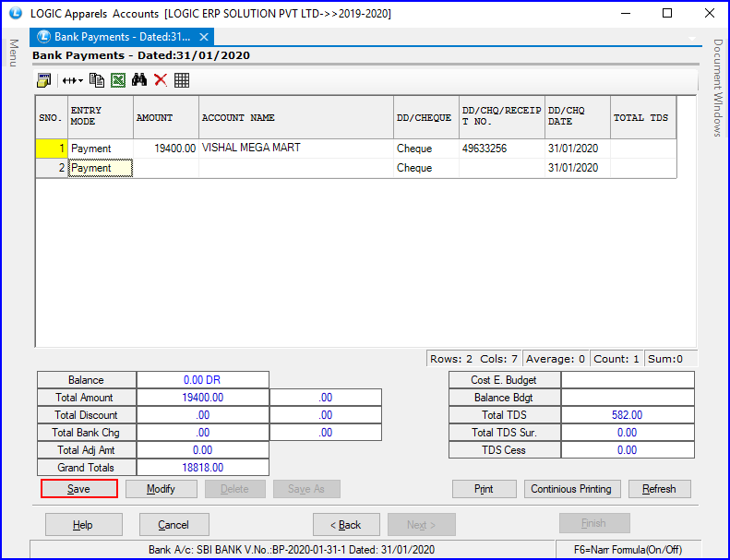Screen dimensions: 730x560
Task: Click the Print button
Action: pos(485,489)
